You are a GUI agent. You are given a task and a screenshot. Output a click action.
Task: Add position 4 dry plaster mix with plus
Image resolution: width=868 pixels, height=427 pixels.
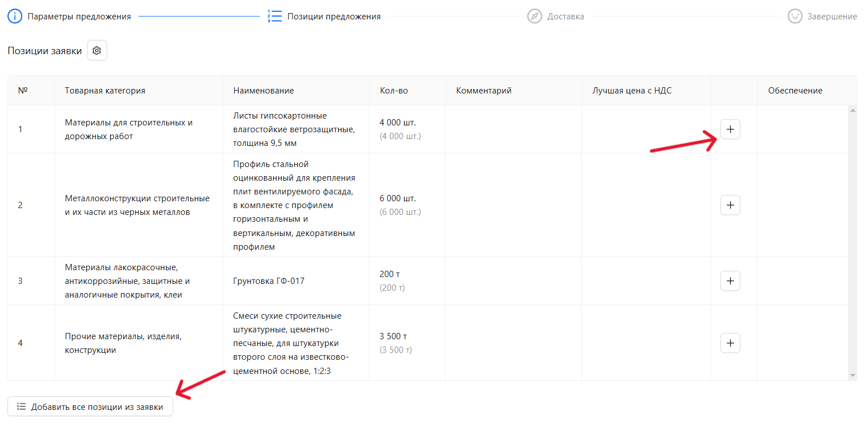730,343
